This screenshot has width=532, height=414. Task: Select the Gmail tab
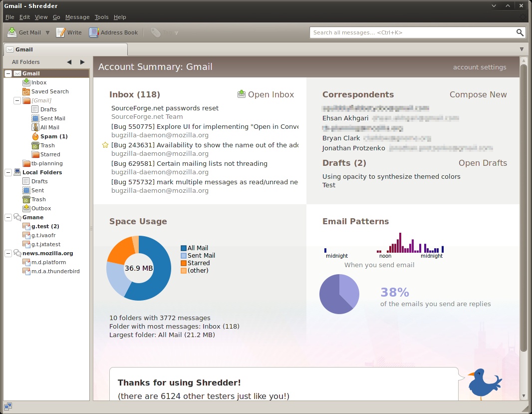tap(65, 49)
